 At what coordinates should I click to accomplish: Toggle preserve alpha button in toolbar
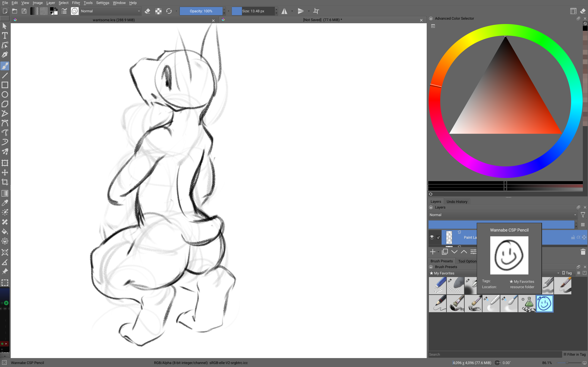[158, 11]
